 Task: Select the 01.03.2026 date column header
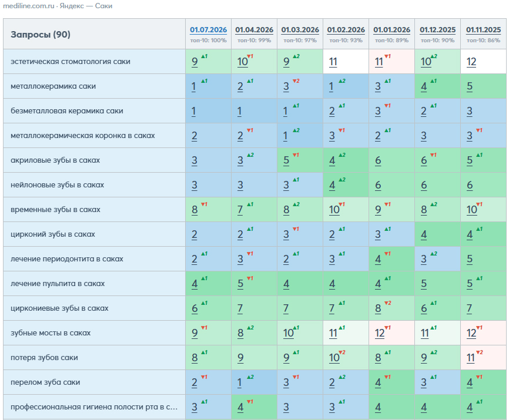(300, 30)
